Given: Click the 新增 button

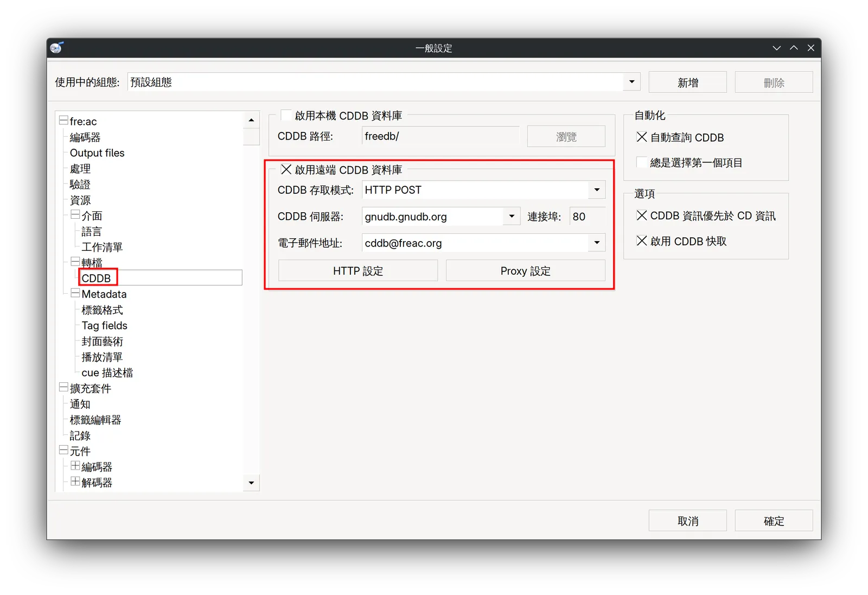Looking at the screenshot, I should click(x=688, y=83).
